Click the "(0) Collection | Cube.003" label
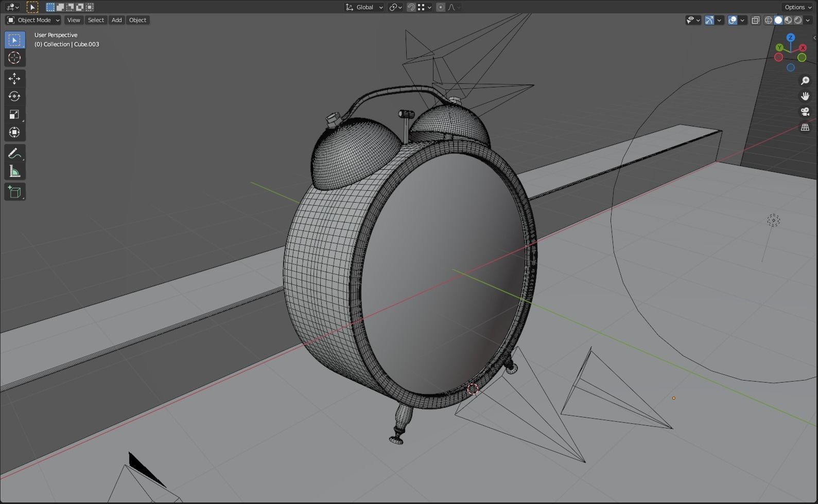The width and height of the screenshot is (818, 504). point(67,44)
